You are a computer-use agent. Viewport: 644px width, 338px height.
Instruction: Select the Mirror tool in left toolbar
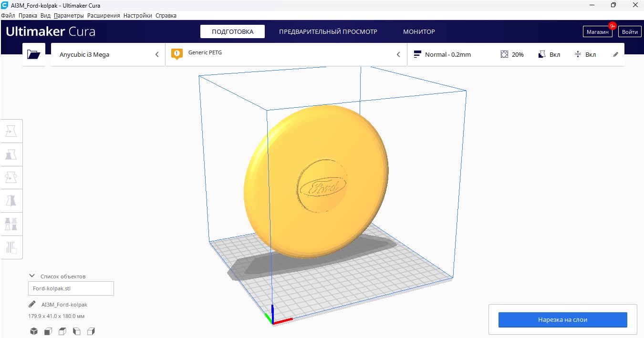[11, 201]
